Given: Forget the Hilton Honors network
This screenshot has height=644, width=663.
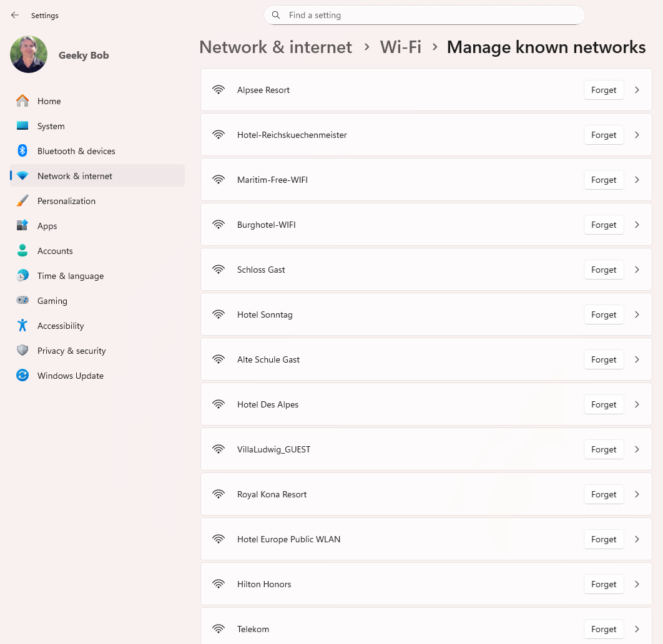Looking at the screenshot, I should 603,584.
